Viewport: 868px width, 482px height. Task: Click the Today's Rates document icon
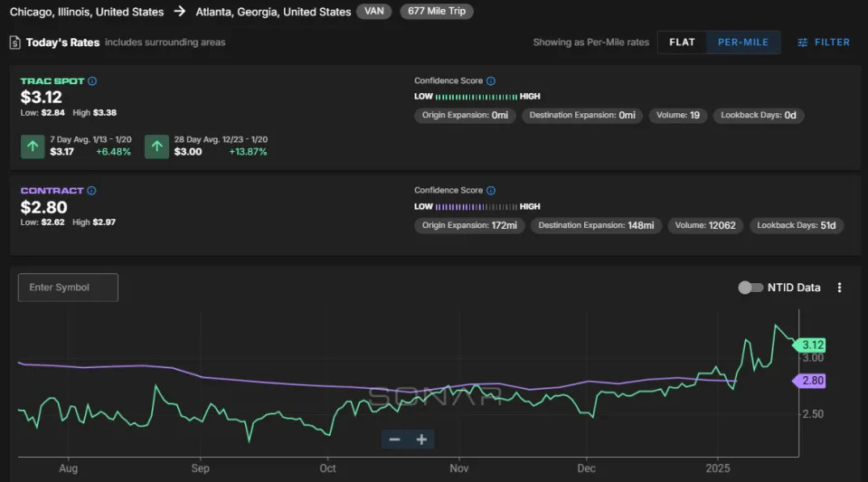(x=15, y=43)
